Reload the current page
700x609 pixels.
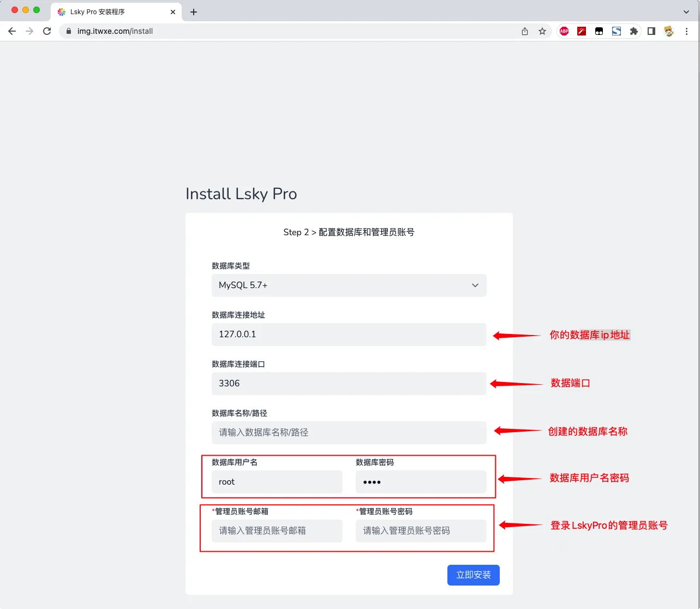pos(47,31)
